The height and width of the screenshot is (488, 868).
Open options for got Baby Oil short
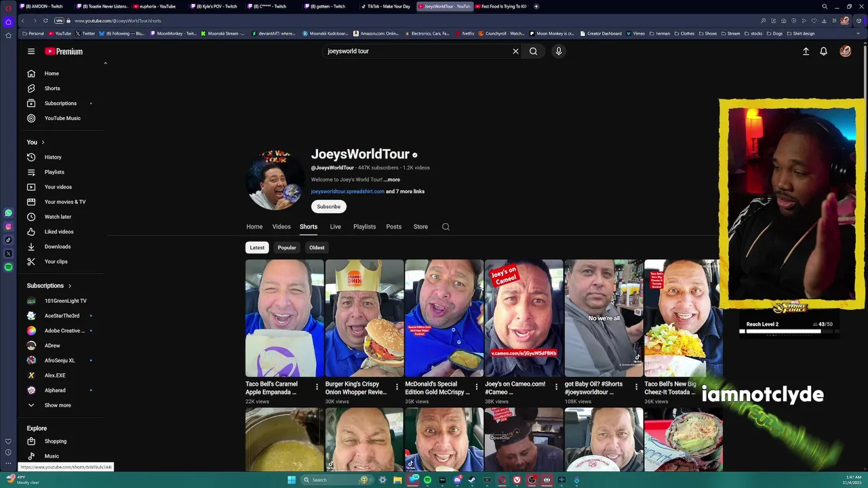636,387
